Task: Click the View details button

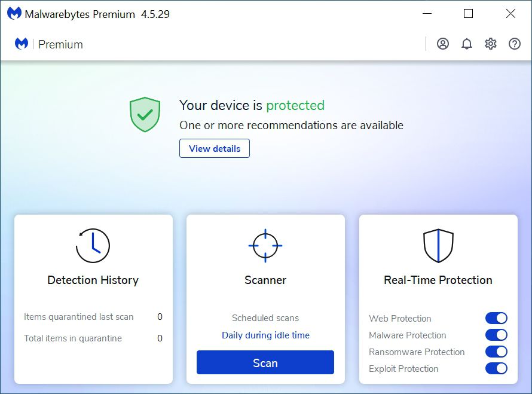Action: (215, 148)
